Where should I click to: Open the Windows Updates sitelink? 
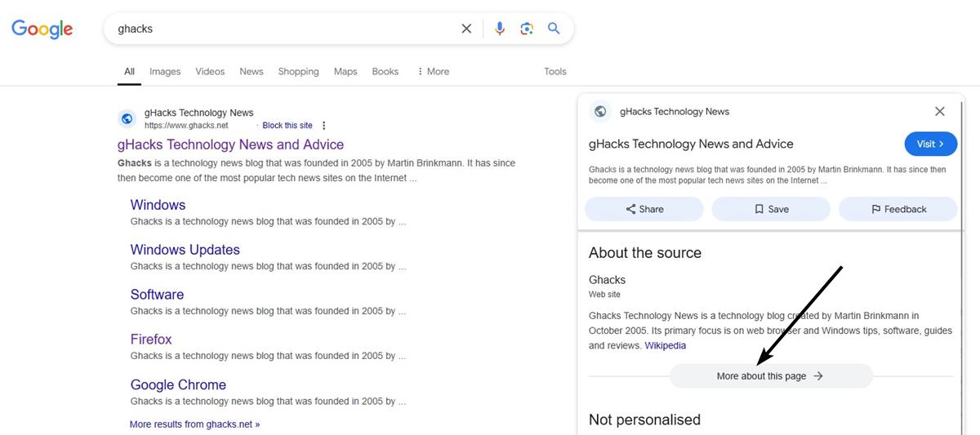pyautogui.click(x=185, y=250)
